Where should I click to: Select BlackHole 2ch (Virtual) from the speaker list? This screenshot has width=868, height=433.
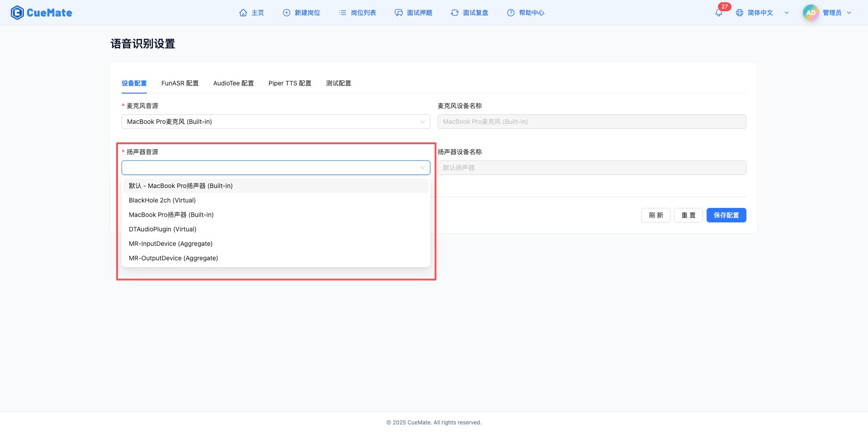[x=162, y=200]
